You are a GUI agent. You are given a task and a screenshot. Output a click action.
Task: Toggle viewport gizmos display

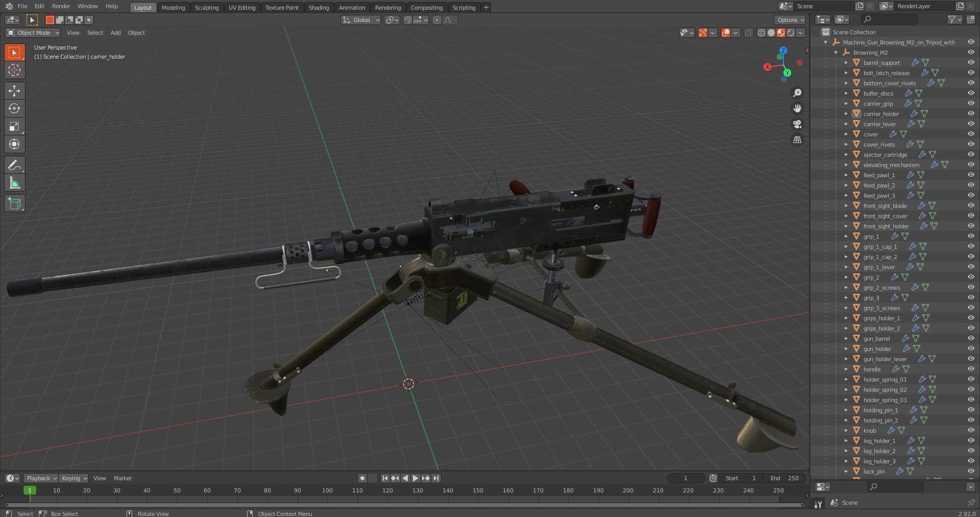coord(703,33)
